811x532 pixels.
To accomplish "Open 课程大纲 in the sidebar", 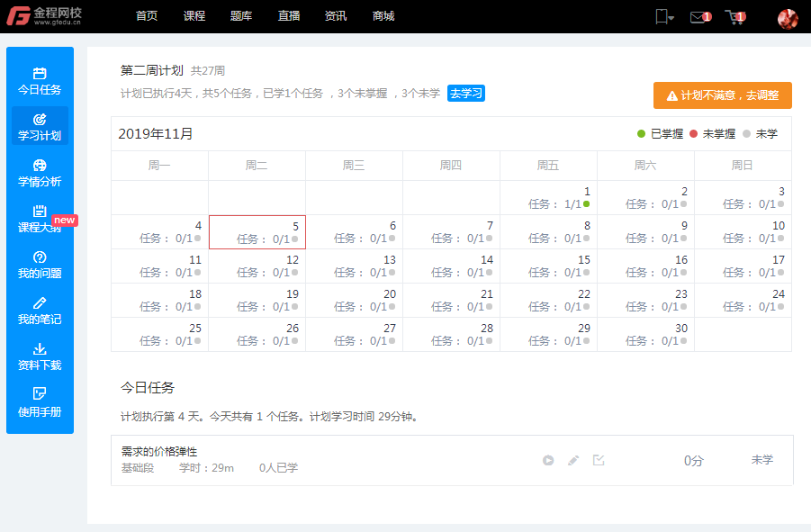I will 40,219.
